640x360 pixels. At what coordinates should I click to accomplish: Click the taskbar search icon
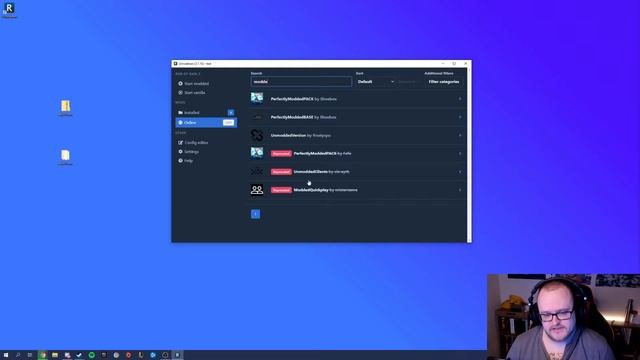coord(18,355)
